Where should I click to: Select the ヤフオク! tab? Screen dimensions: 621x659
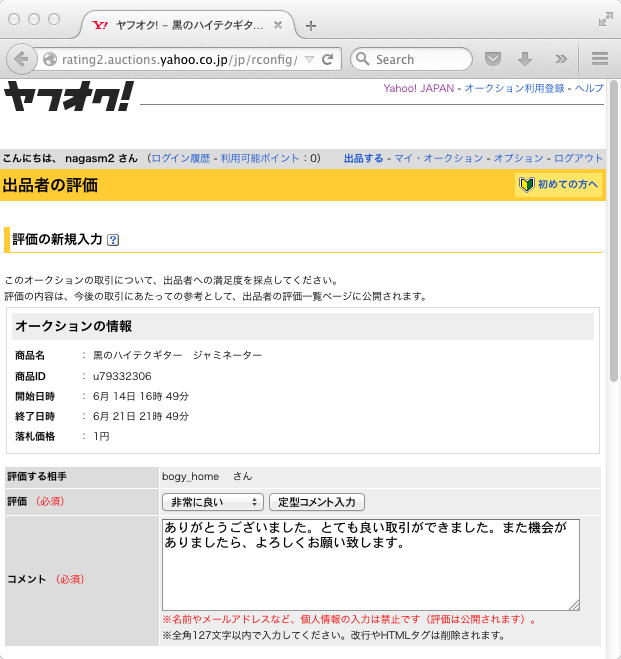tap(187, 25)
